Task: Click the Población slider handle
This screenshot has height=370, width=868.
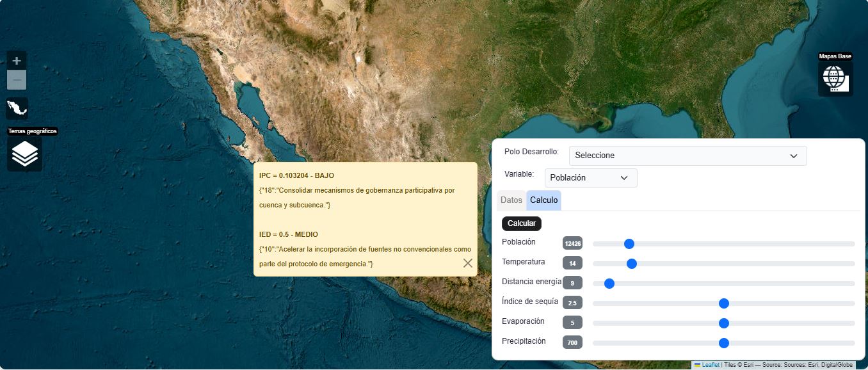Action: (x=629, y=243)
